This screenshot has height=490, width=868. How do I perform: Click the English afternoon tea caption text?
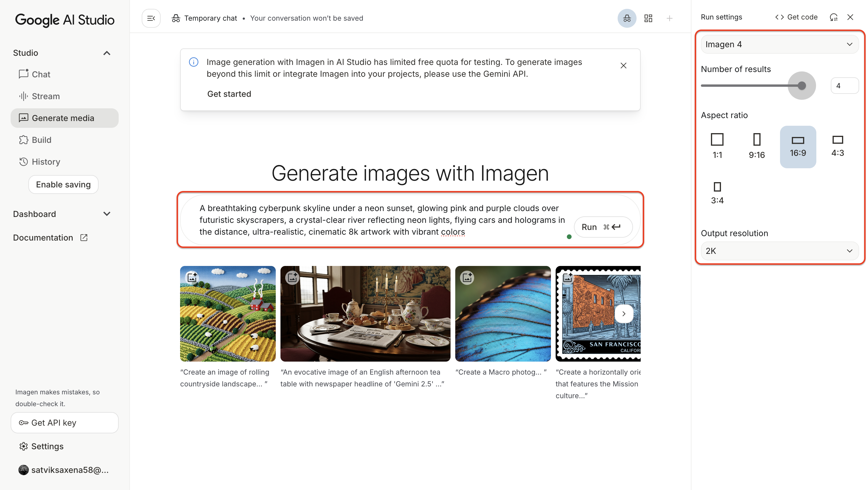click(363, 378)
